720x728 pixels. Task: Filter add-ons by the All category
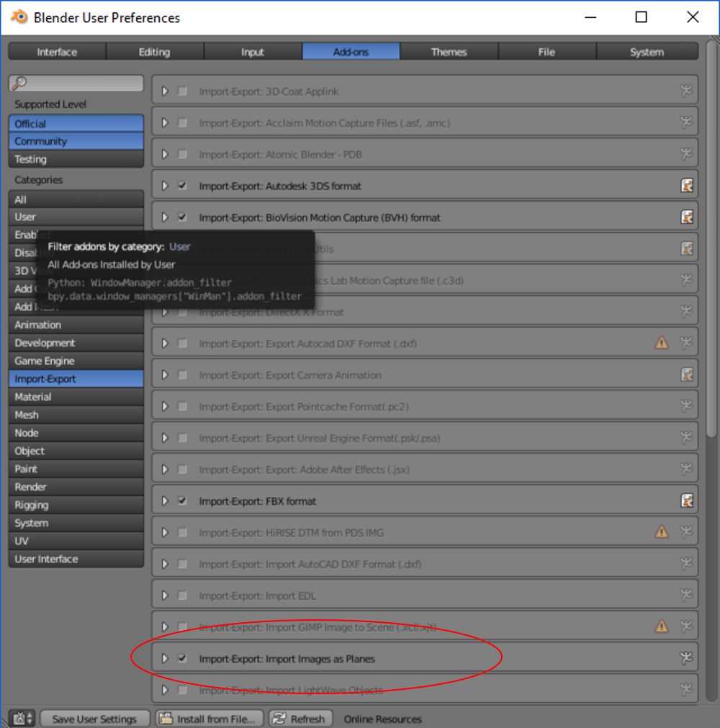pyautogui.click(x=76, y=199)
